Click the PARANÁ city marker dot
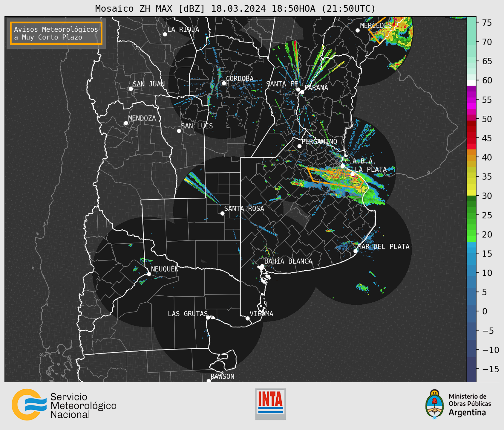The height and width of the screenshot is (430, 504). [x=302, y=92]
